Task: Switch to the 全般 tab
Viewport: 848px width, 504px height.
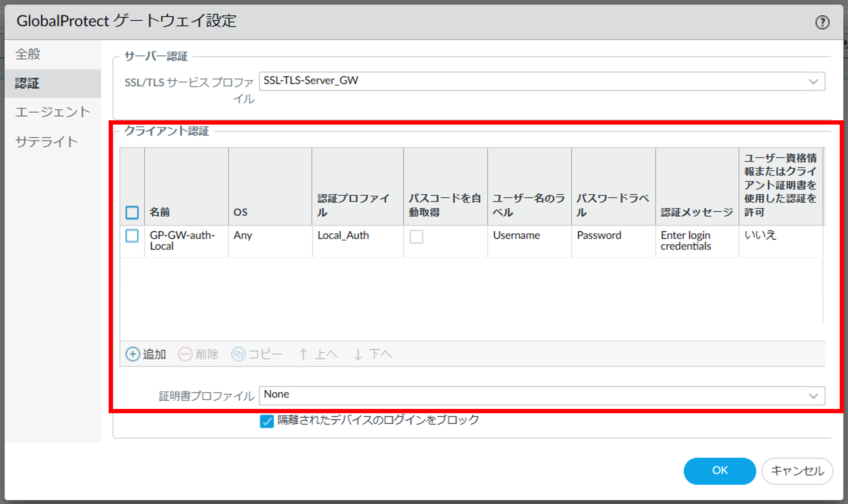Action: click(28, 54)
